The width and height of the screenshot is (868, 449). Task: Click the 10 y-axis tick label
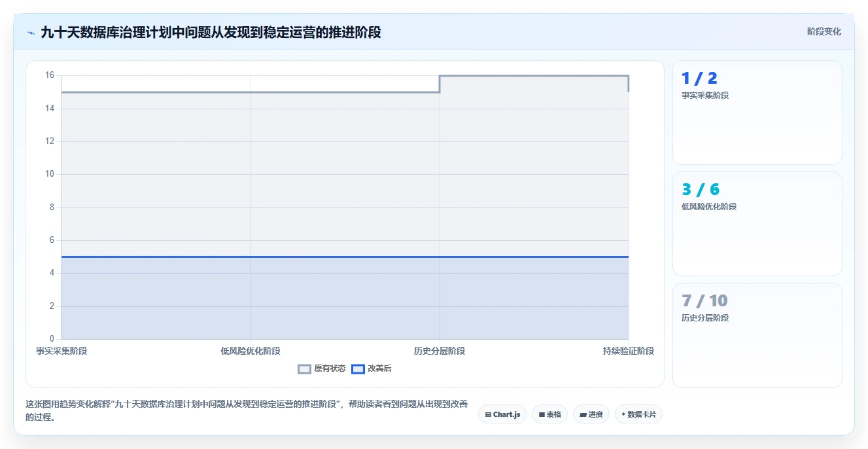pyautogui.click(x=50, y=174)
